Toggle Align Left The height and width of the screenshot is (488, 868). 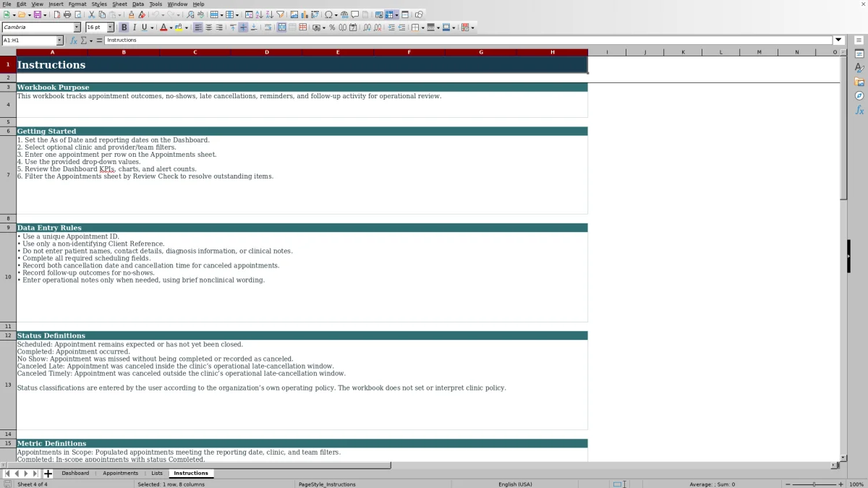tap(198, 27)
